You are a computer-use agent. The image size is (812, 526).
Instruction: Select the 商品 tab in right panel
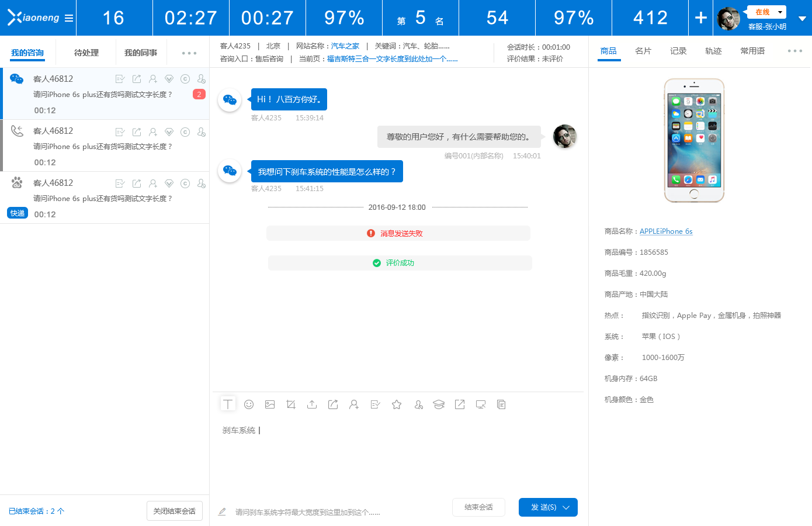pyautogui.click(x=609, y=51)
